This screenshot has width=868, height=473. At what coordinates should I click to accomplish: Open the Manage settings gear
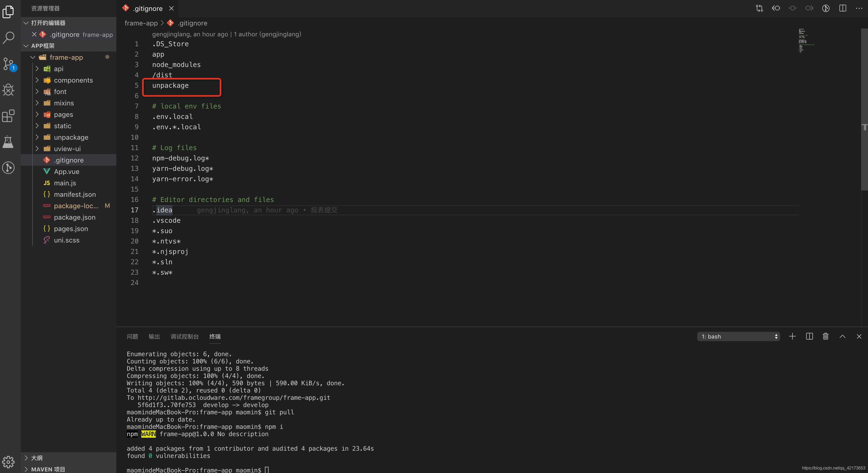pyautogui.click(x=8, y=462)
